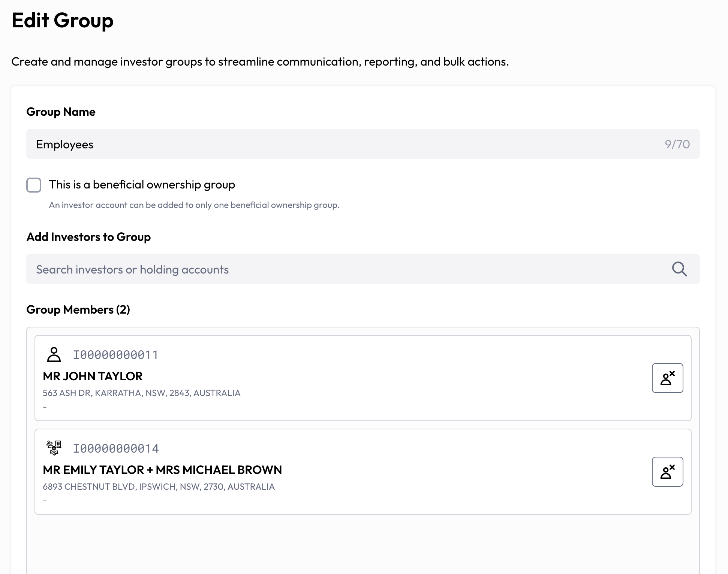Click into Search investors or holding accounts

[363, 269]
